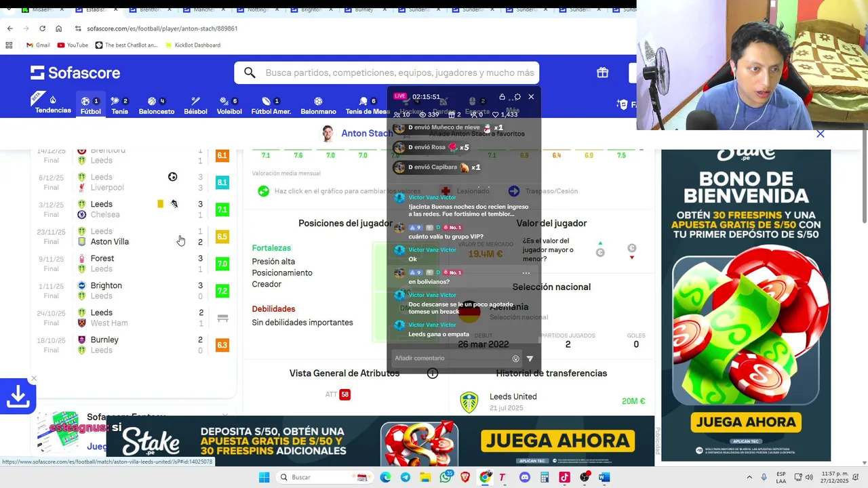Select the Tenis sport tab
The height and width of the screenshot is (488, 868).
click(119, 105)
